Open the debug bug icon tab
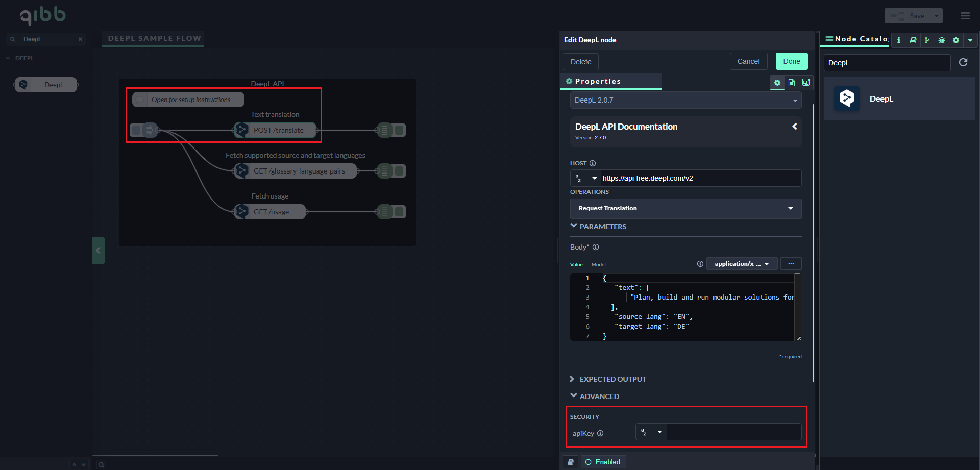 click(941, 40)
